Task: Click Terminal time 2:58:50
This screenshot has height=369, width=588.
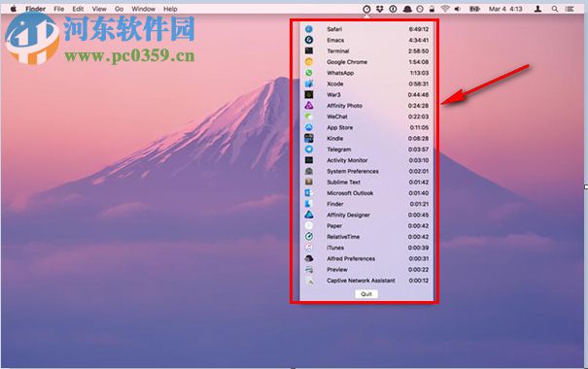Action: 419,50
